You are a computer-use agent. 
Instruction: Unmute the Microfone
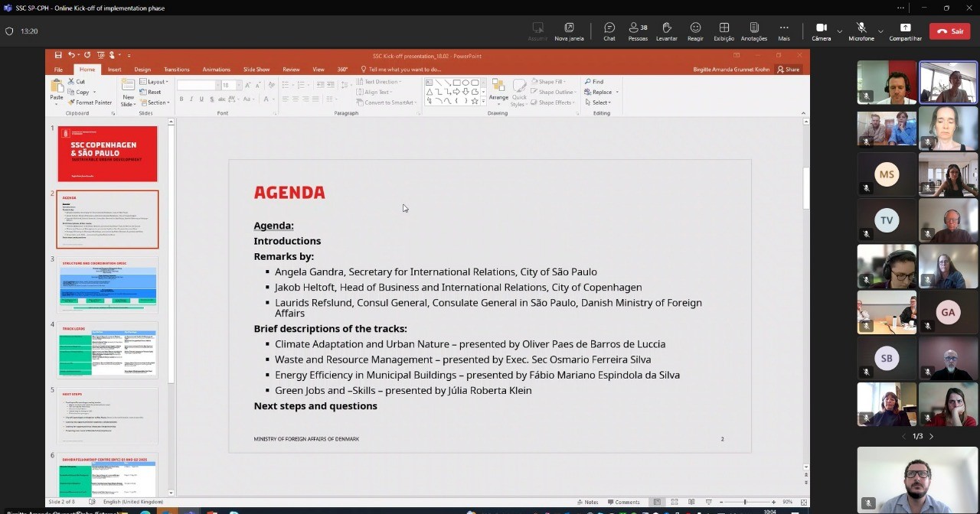tap(861, 31)
